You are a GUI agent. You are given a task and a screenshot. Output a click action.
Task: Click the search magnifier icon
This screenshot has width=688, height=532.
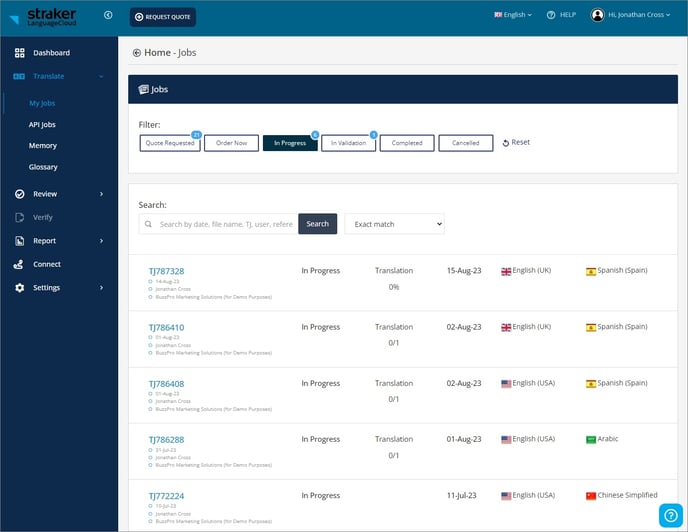point(148,224)
